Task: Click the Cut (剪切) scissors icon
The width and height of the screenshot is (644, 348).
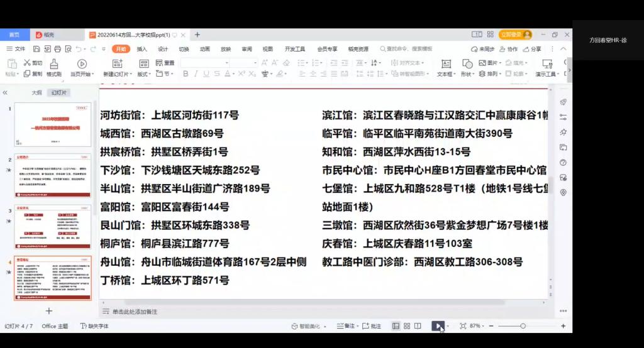Action: 28,63
